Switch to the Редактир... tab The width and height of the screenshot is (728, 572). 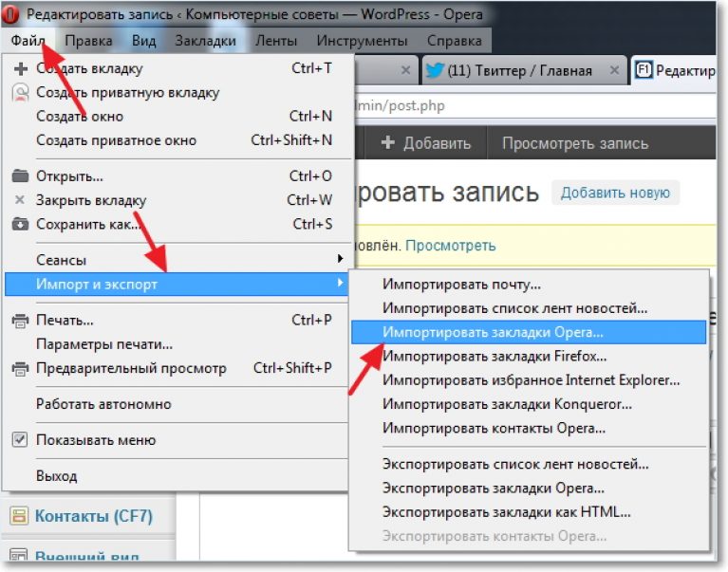point(674,70)
